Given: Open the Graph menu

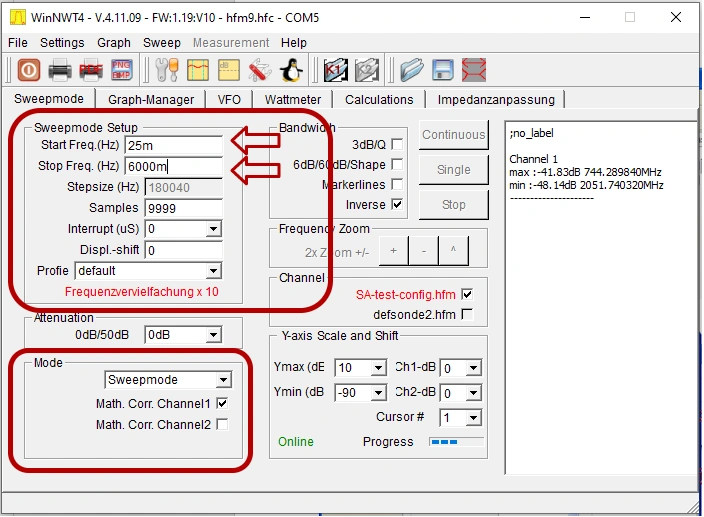Looking at the screenshot, I should pyautogui.click(x=114, y=43).
